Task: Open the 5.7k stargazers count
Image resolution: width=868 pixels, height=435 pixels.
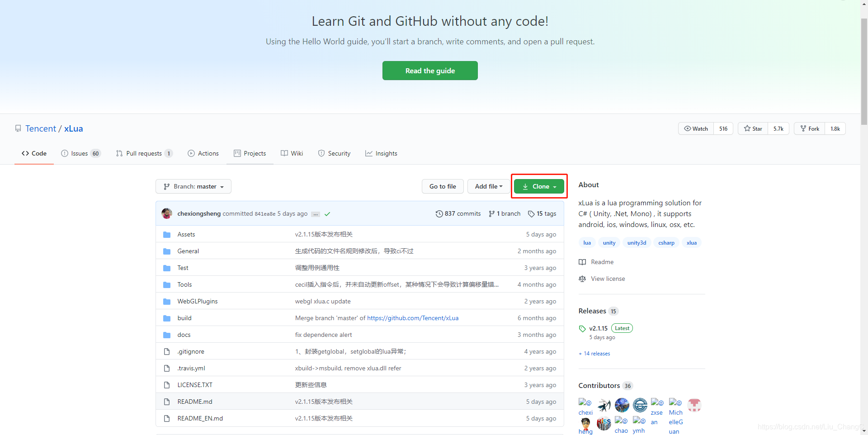Action: tap(778, 128)
